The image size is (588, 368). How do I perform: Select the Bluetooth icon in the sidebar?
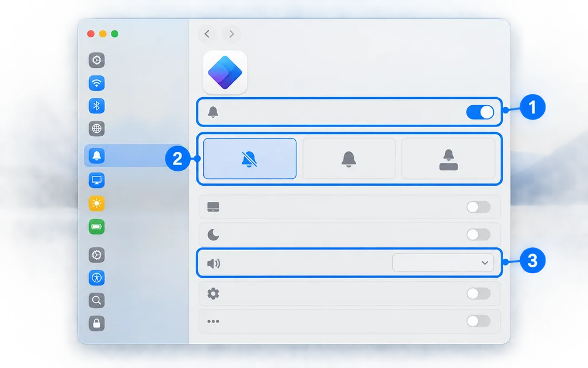(96, 106)
